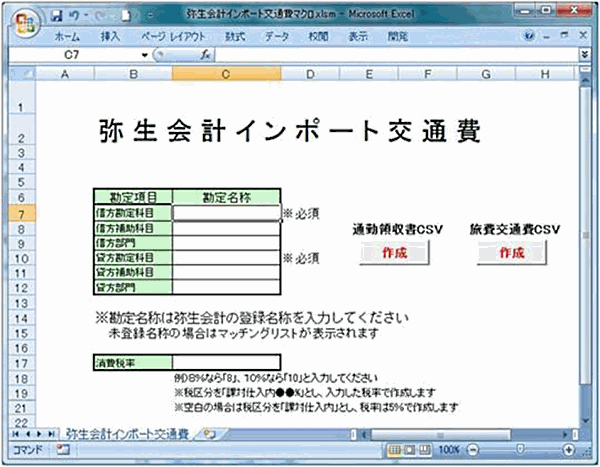Select all cells with corner button
The width and height of the screenshot is (600, 467).
(22, 73)
